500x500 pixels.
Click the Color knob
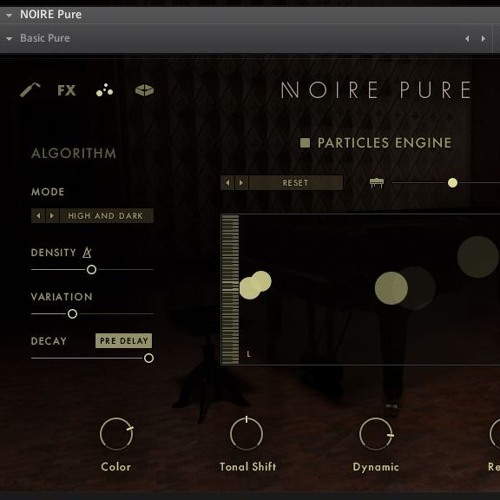(116, 434)
